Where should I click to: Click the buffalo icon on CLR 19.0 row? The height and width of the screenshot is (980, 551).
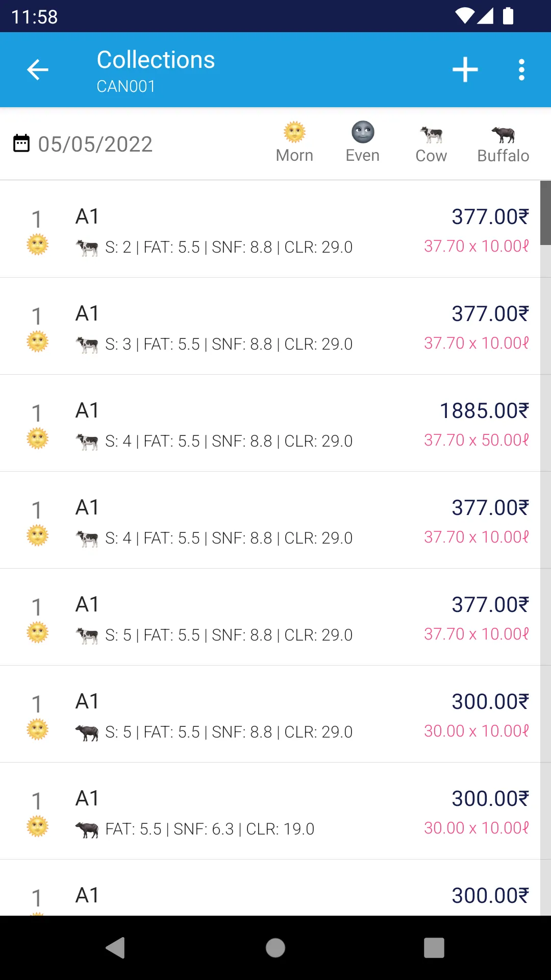tap(87, 829)
